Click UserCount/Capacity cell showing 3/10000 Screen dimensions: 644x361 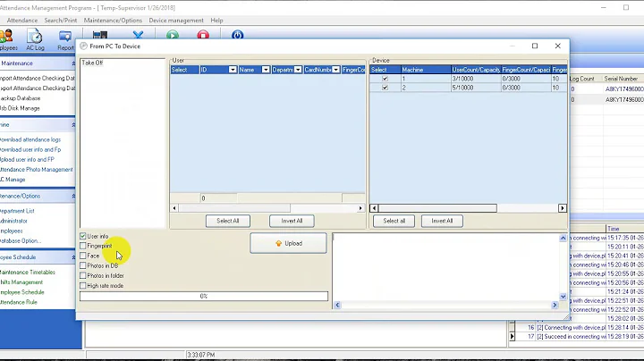click(476, 79)
